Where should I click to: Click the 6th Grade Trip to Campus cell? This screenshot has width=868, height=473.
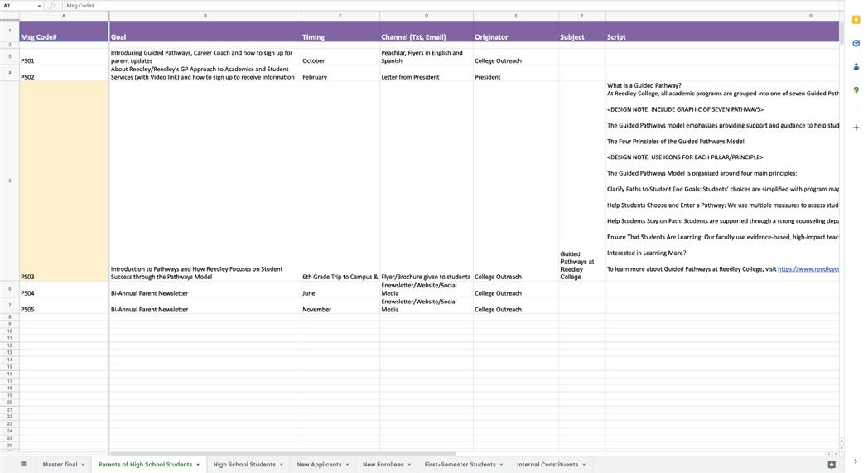[x=340, y=181]
